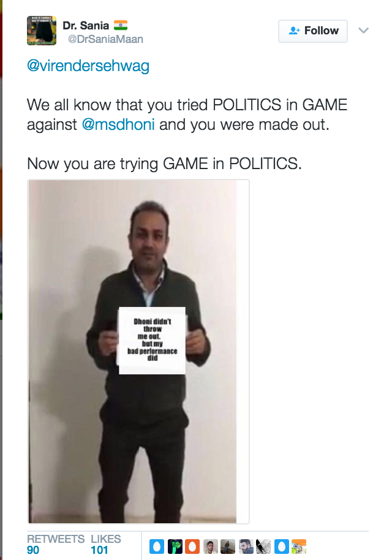The width and height of the screenshot is (392, 560).
Task: Open the @msdhoni mention link
Action: point(118,125)
